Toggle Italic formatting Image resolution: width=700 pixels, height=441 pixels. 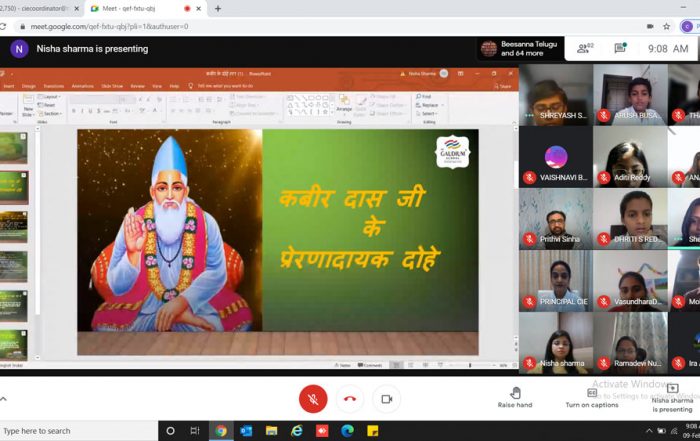[x=82, y=111]
